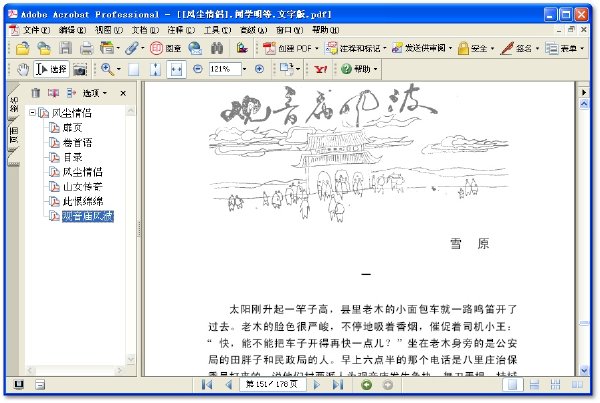Click the Snapshot camera tool
This screenshot has width=600, height=403.
coord(80,70)
